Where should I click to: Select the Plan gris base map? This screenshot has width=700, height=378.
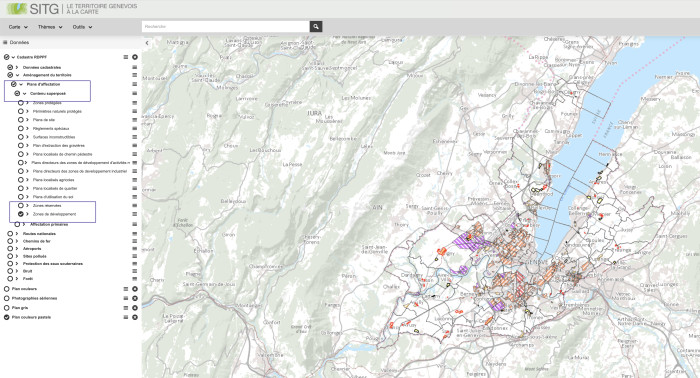(x=6, y=308)
